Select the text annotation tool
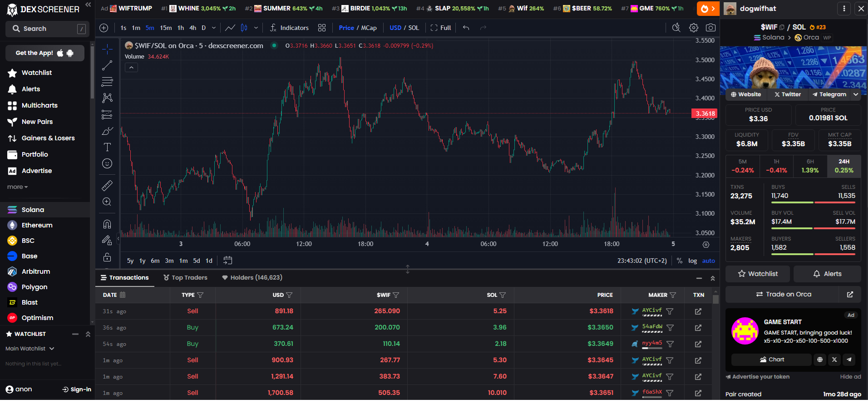The width and height of the screenshot is (868, 404). click(107, 147)
